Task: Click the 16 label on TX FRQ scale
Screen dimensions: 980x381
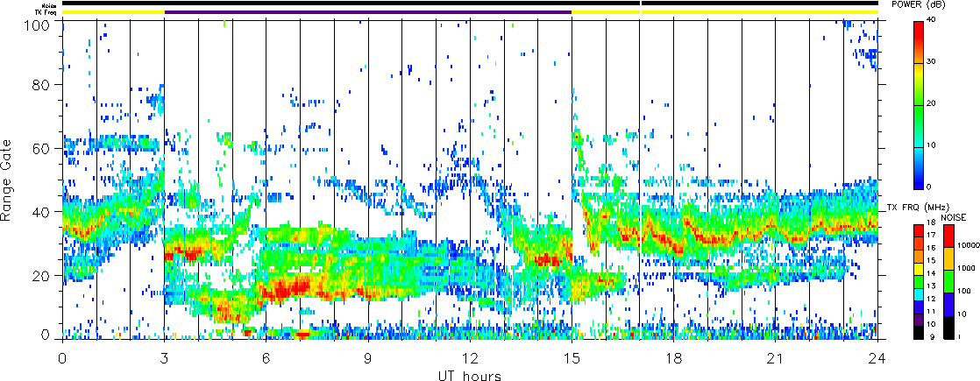Action: click(930, 248)
